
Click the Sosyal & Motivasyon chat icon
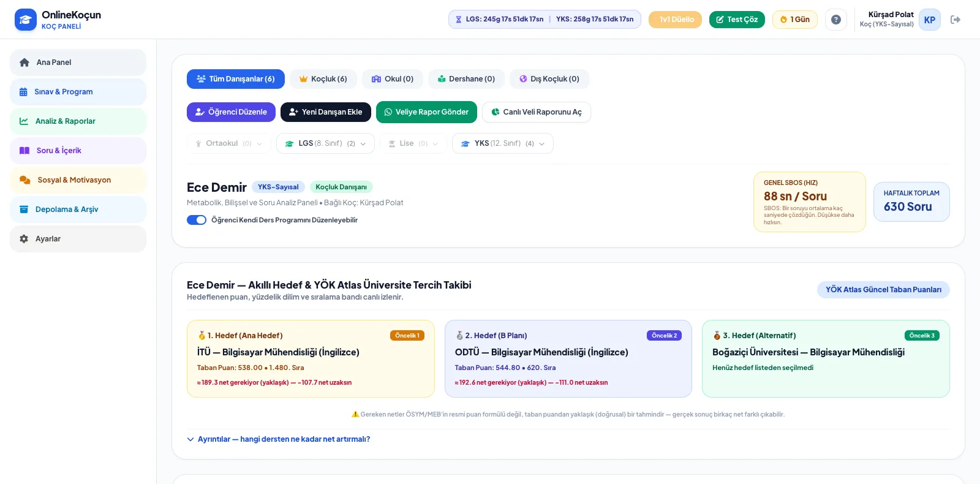click(x=25, y=180)
